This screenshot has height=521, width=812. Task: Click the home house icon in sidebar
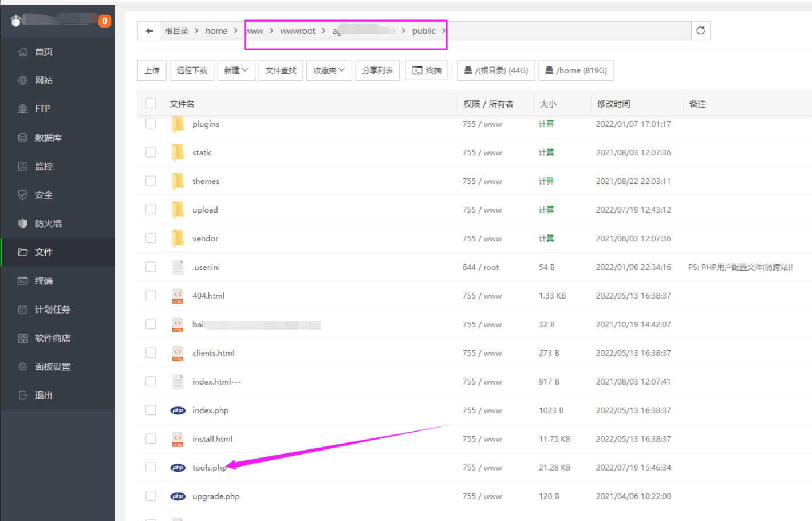coord(23,52)
